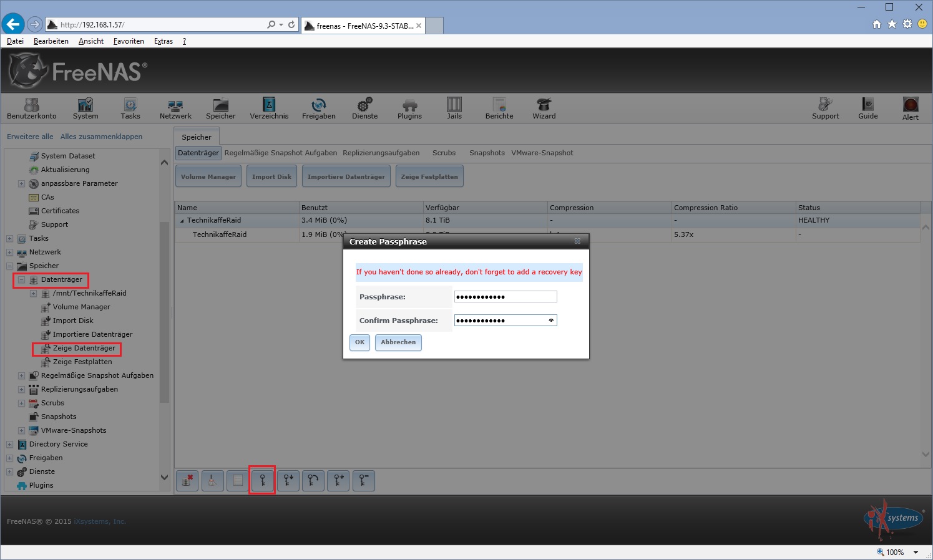Open the Bearbeiten menu

tap(51, 41)
